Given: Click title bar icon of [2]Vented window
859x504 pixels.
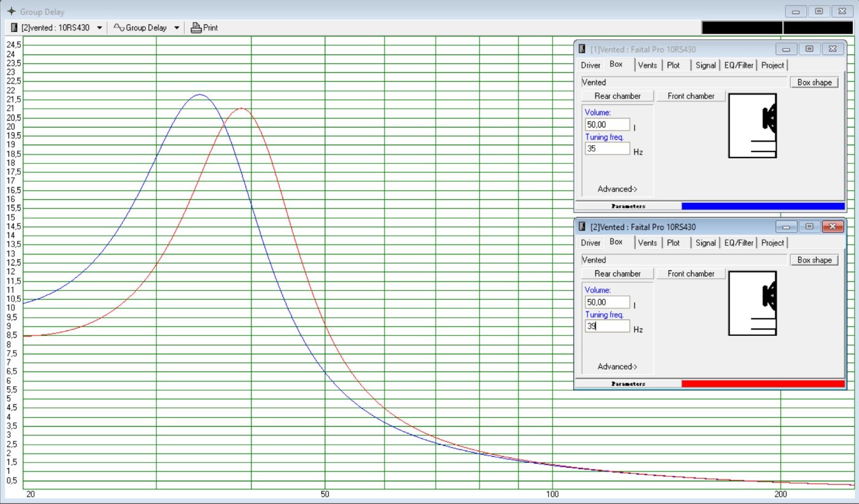Looking at the screenshot, I should (582, 227).
